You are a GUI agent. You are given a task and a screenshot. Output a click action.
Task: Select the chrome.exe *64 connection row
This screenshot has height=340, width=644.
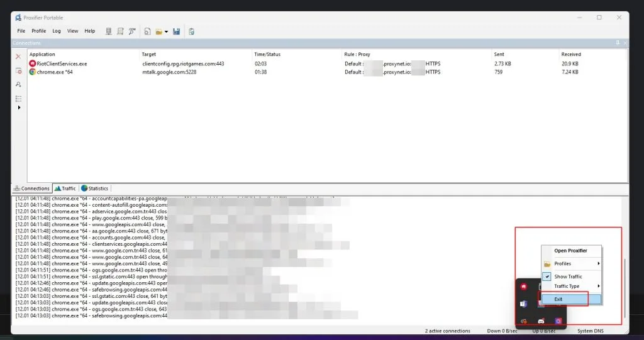(x=327, y=72)
